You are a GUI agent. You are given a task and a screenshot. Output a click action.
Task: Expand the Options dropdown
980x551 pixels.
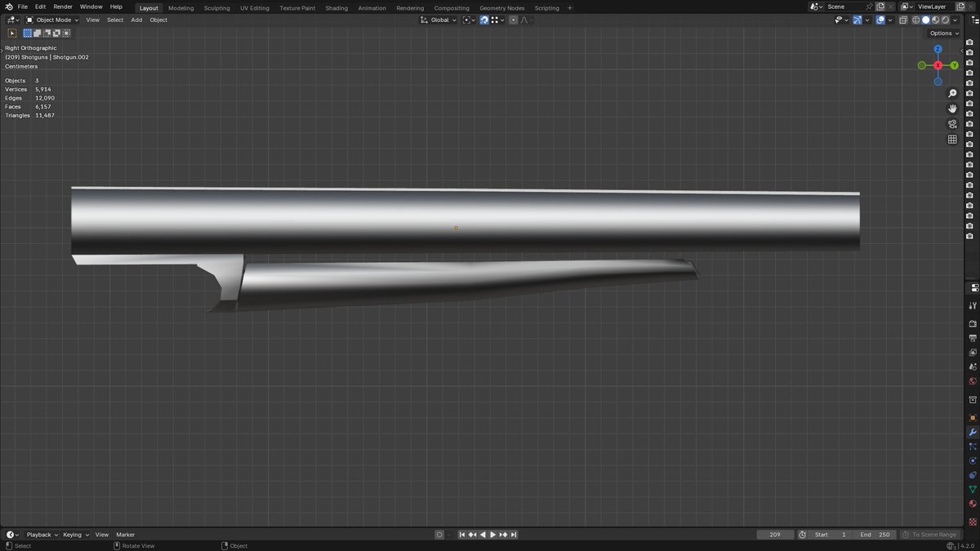pos(943,33)
